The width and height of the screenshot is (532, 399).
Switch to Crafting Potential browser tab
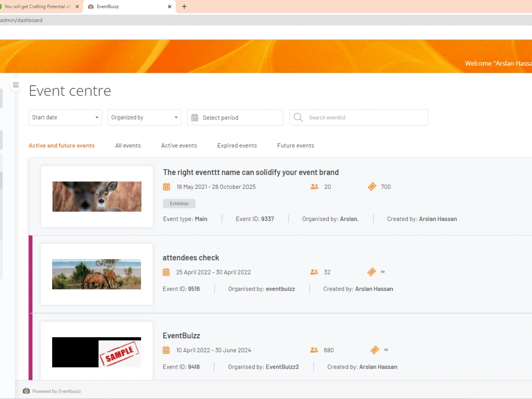click(37, 6)
